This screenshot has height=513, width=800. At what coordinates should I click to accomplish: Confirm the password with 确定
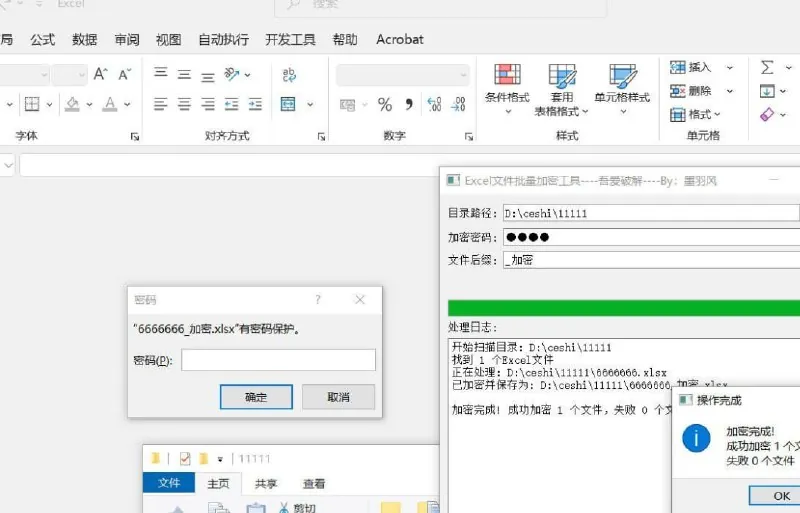pos(256,397)
